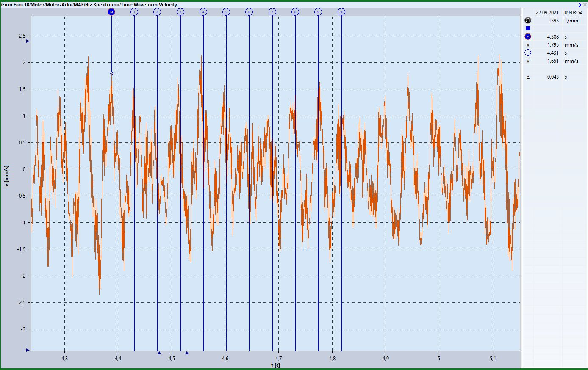Close the info panel with X button
588x370 pixels.
point(585,4)
